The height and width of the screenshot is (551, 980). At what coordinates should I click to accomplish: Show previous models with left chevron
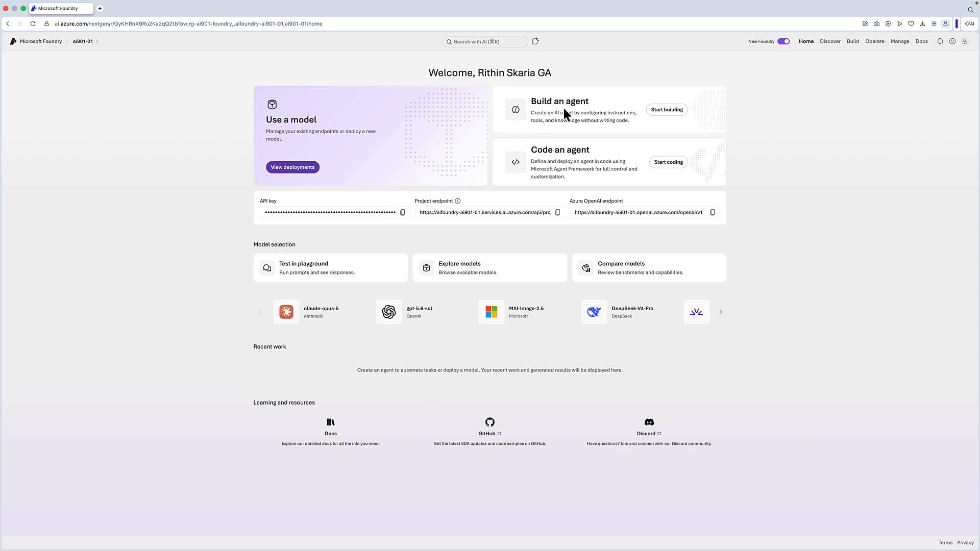(x=259, y=312)
